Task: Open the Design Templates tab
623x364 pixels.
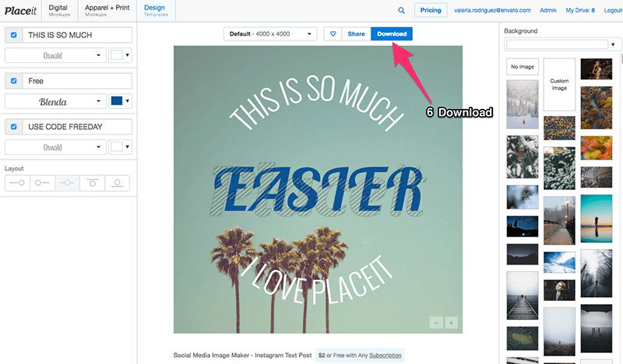Action: tap(156, 10)
